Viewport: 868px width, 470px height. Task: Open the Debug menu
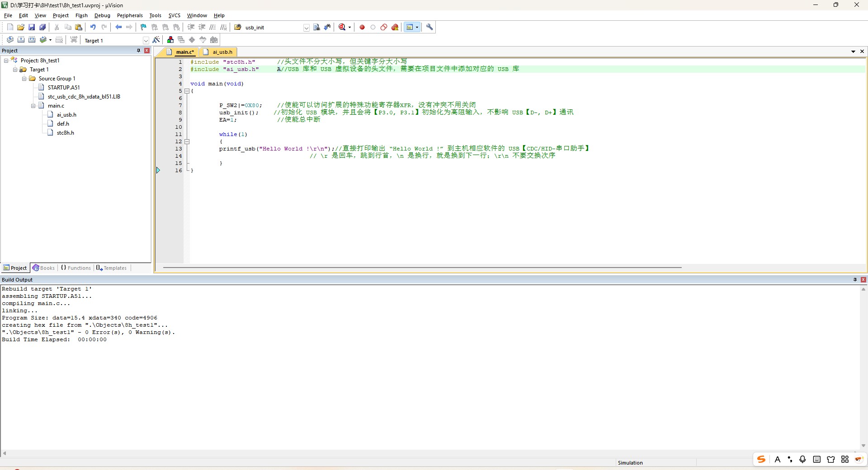pyautogui.click(x=102, y=15)
